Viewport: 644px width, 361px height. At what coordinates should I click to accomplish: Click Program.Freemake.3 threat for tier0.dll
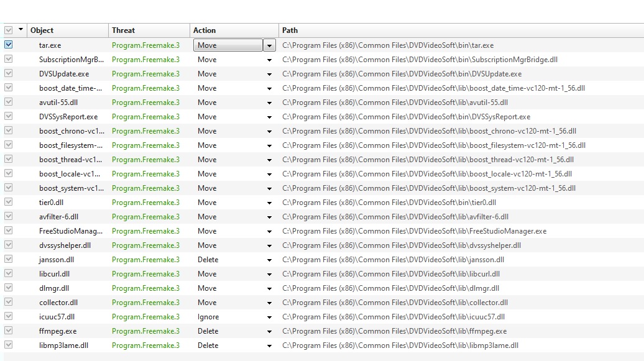(x=145, y=202)
